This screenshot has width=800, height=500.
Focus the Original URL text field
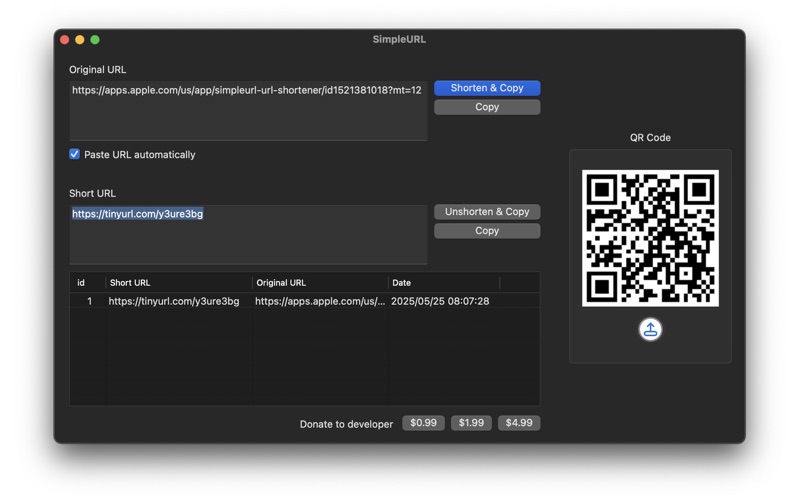pos(248,110)
